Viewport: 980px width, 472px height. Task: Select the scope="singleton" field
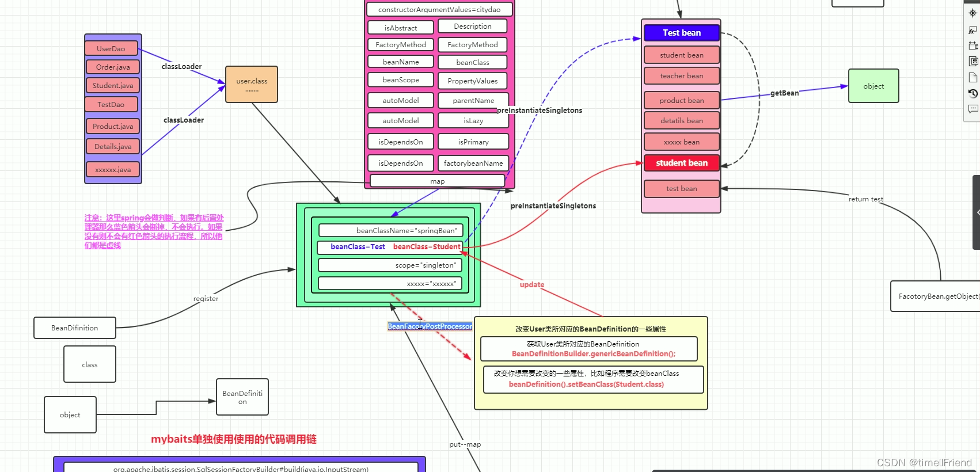point(390,265)
